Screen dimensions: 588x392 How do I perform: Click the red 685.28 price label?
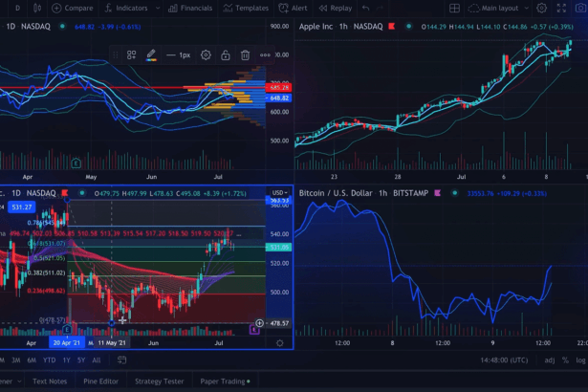(278, 87)
